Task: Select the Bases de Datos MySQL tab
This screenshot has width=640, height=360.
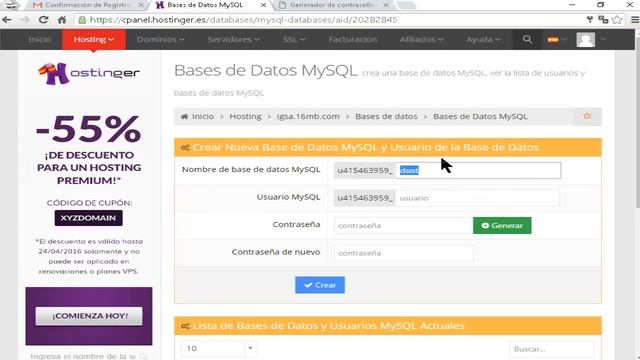Action: click(205, 5)
